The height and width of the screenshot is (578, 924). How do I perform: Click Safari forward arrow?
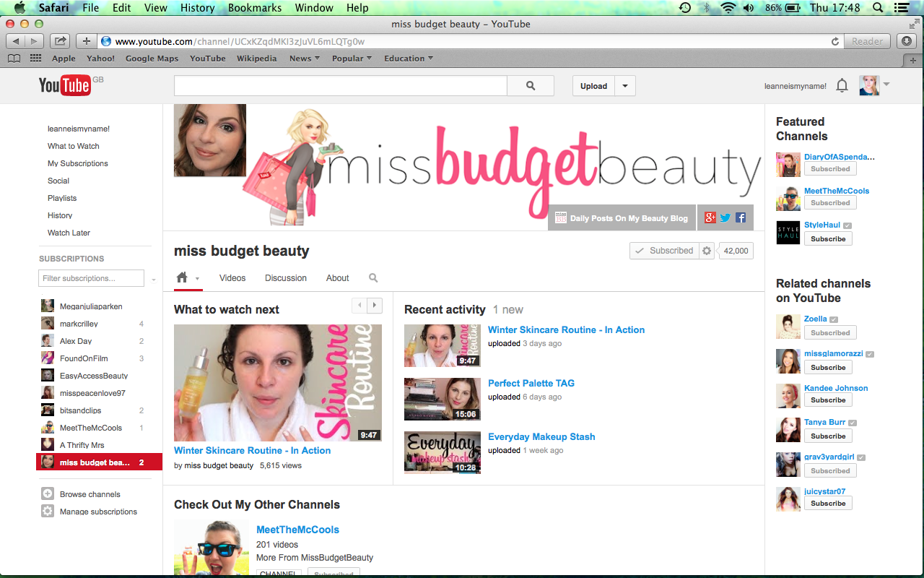pos(35,41)
